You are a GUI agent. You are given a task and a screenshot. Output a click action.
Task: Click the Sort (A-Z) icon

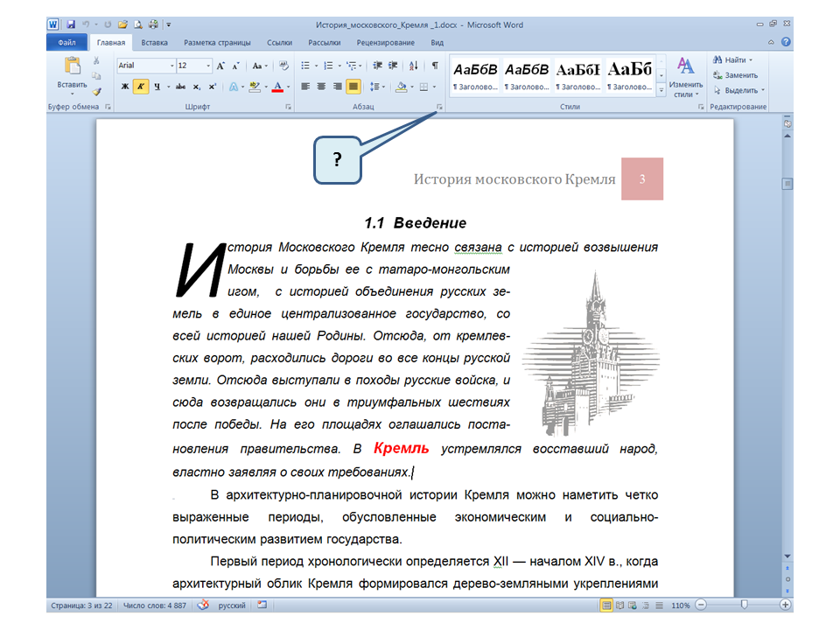pyautogui.click(x=413, y=66)
